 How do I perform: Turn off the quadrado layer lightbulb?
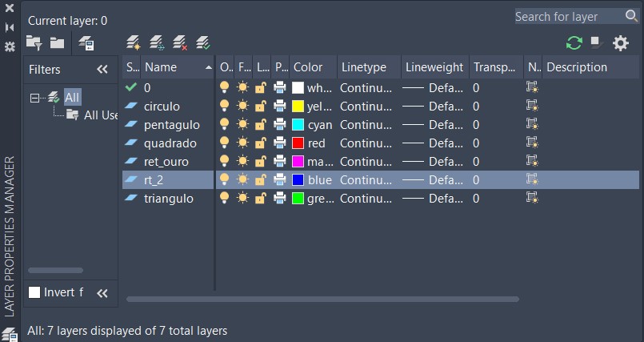225,143
